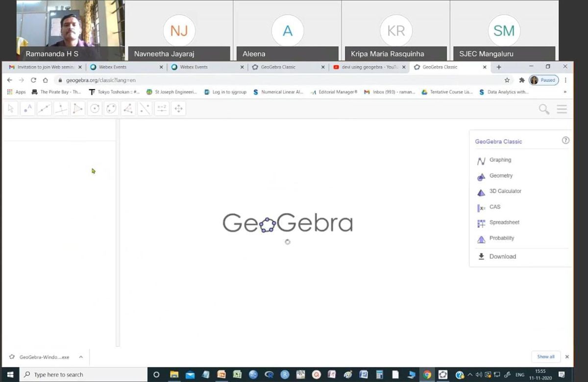Expand the hidden bookmarks chevron

[565, 92]
